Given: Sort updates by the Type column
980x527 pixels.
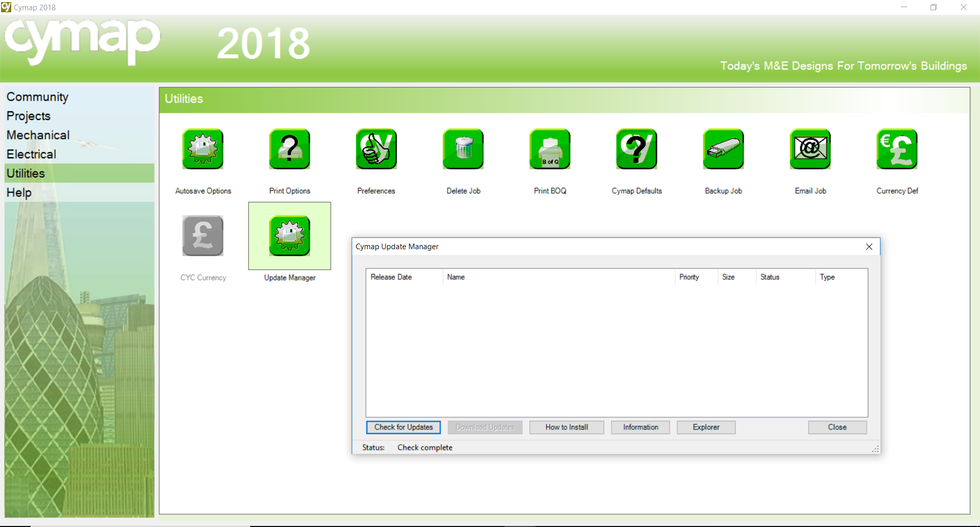Looking at the screenshot, I should pyautogui.click(x=842, y=277).
